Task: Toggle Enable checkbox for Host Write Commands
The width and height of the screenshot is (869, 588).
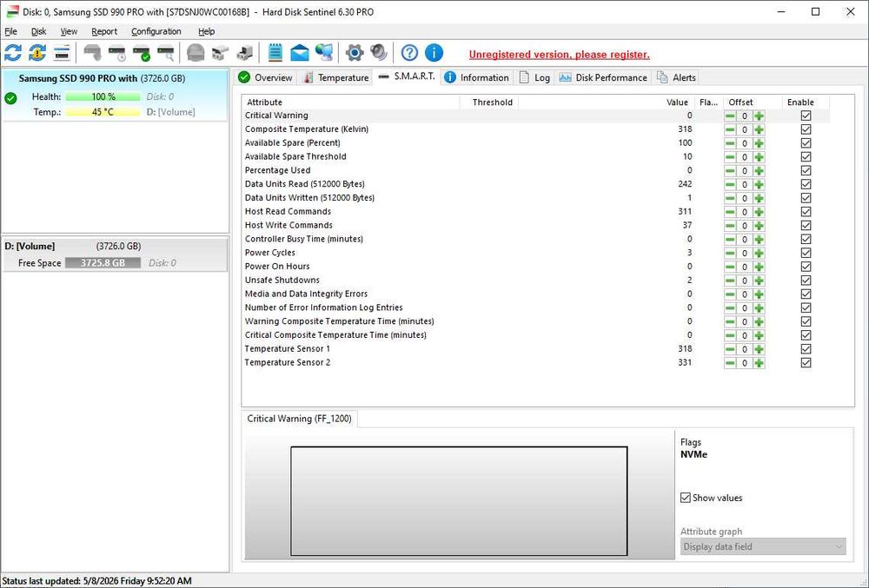Action: [806, 225]
